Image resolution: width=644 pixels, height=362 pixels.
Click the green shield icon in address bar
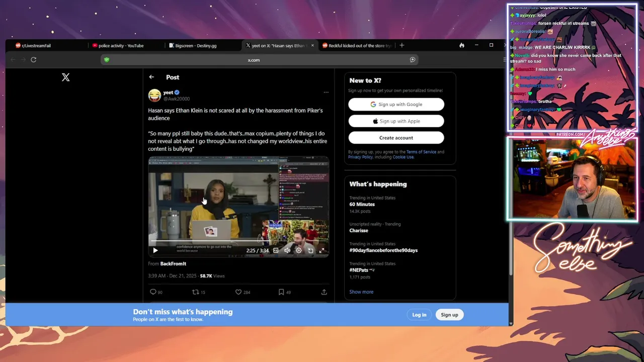(107, 60)
